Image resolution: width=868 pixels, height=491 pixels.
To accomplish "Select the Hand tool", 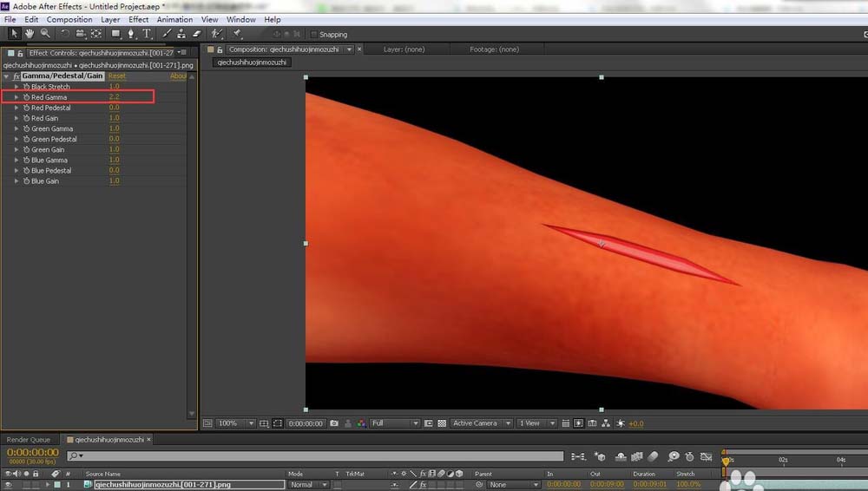I will coord(30,34).
